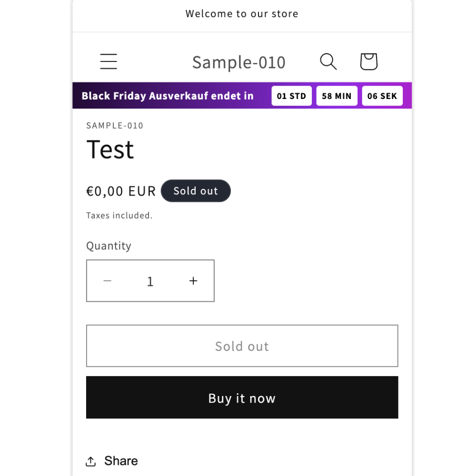The height and width of the screenshot is (476, 476).
Task: Click the 06 SEK countdown box
Action: click(382, 96)
